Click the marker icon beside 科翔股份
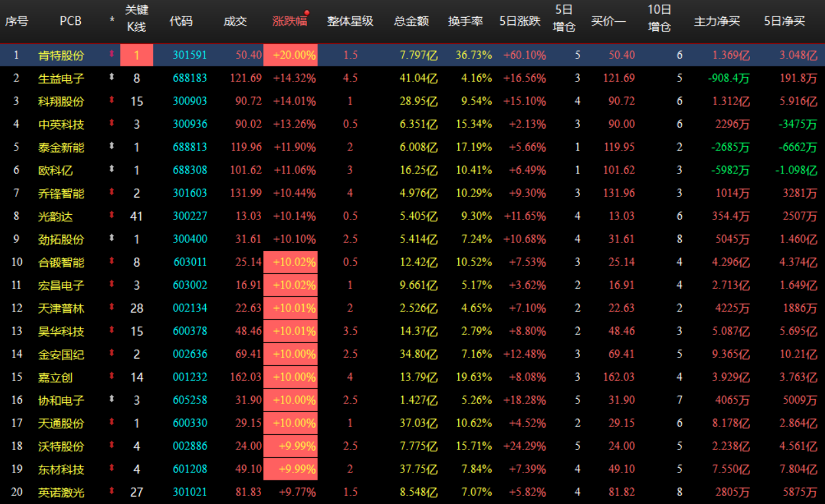This screenshot has width=825, height=504. coord(112,101)
